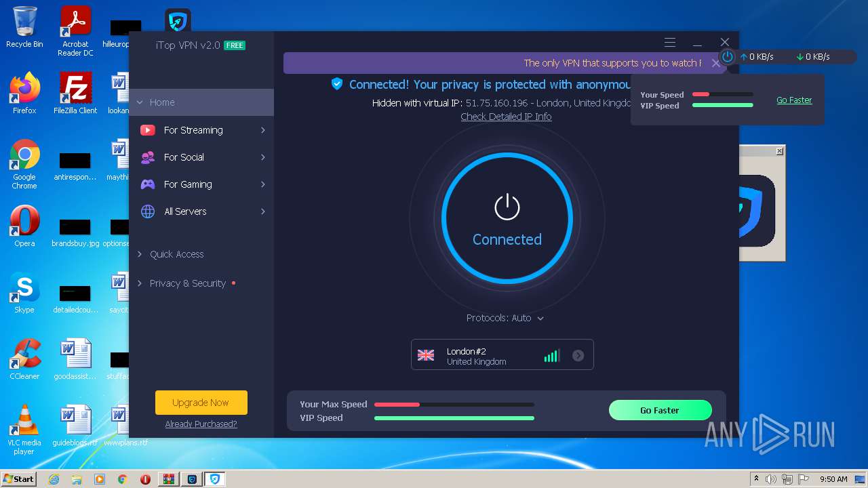Screen dimensions: 868x488
Task: Click the taskbar clock showing 9:50 AM
Action: pyautogui.click(x=833, y=479)
